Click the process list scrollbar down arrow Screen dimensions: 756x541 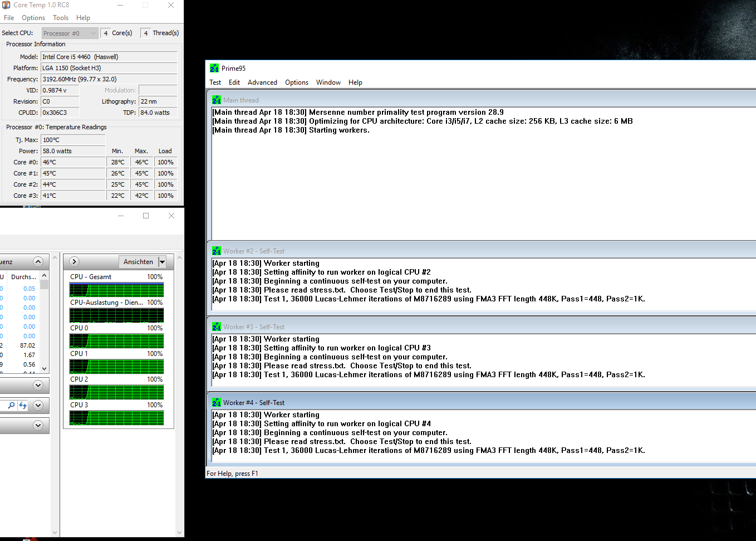[45, 368]
